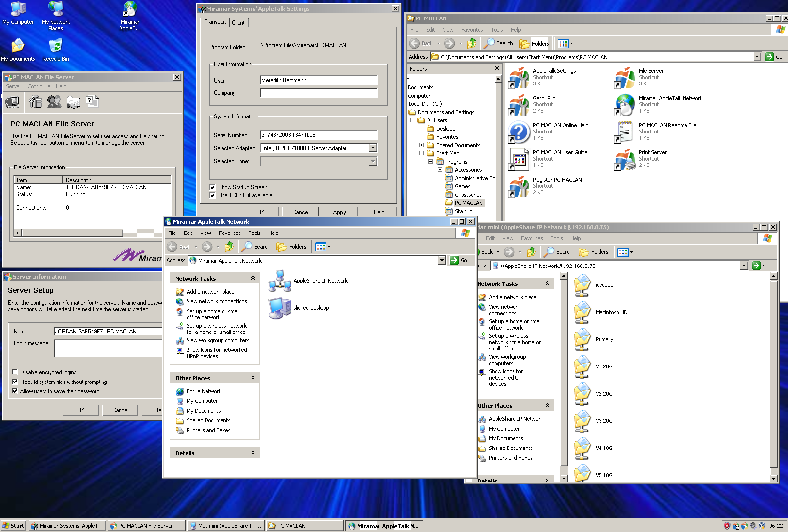Select the icecube volume in Mac mini window

coord(582,285)
